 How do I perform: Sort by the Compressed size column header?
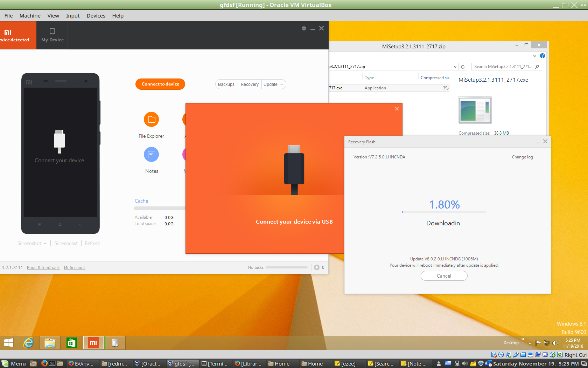435,78
